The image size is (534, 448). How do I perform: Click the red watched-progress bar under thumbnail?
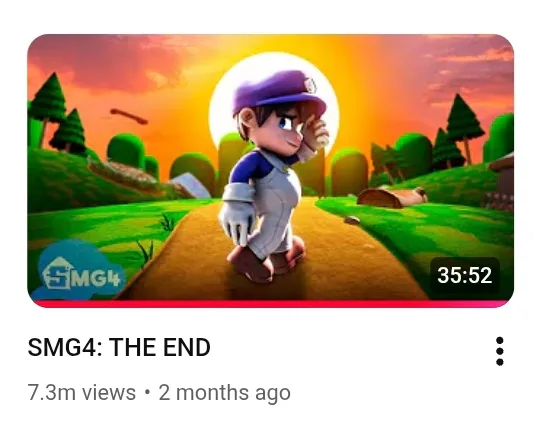(x=270, y=303)
